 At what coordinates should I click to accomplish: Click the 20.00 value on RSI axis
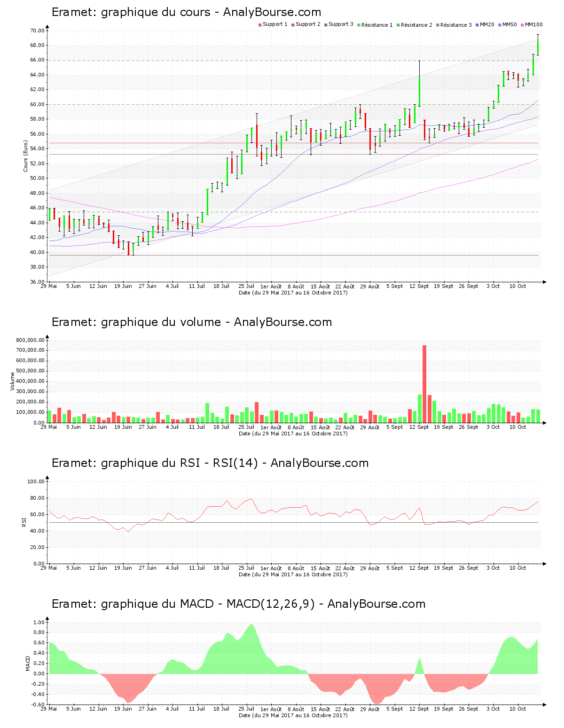coord(38,547)
